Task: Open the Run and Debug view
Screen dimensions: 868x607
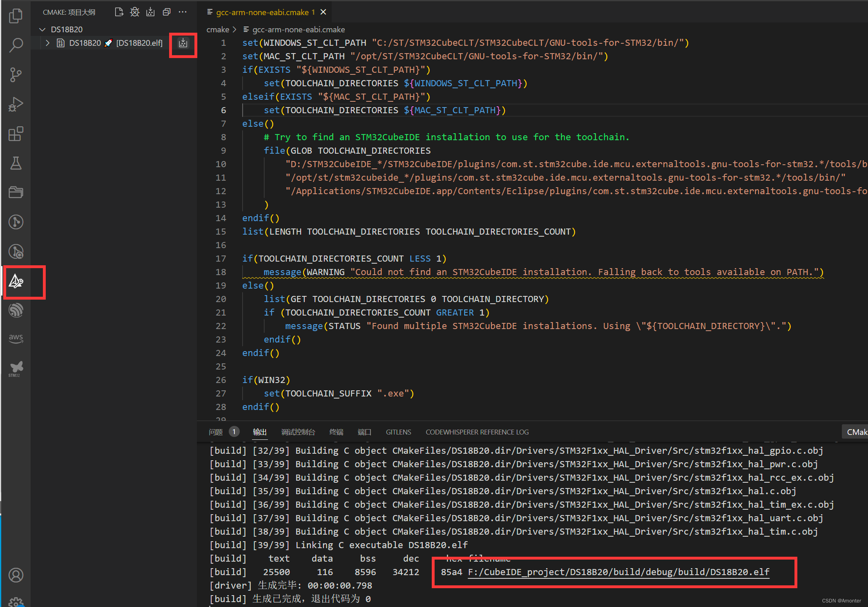Action: coord(16,104)
